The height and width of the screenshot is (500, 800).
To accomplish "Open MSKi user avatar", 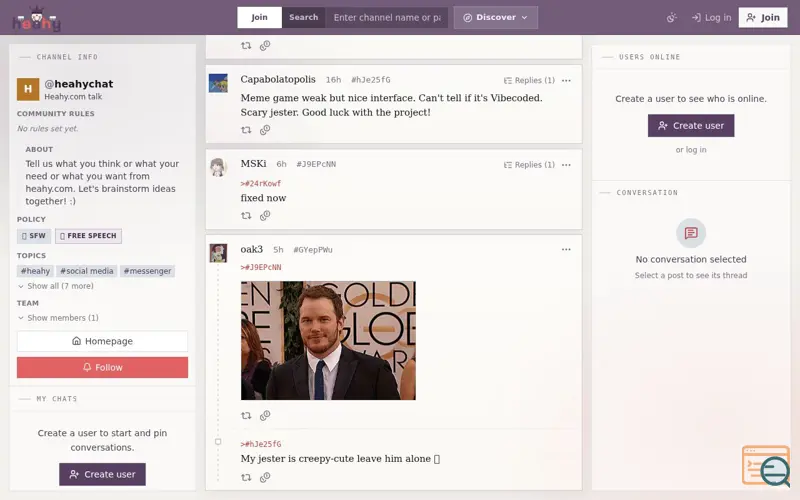I will [218, 167].
